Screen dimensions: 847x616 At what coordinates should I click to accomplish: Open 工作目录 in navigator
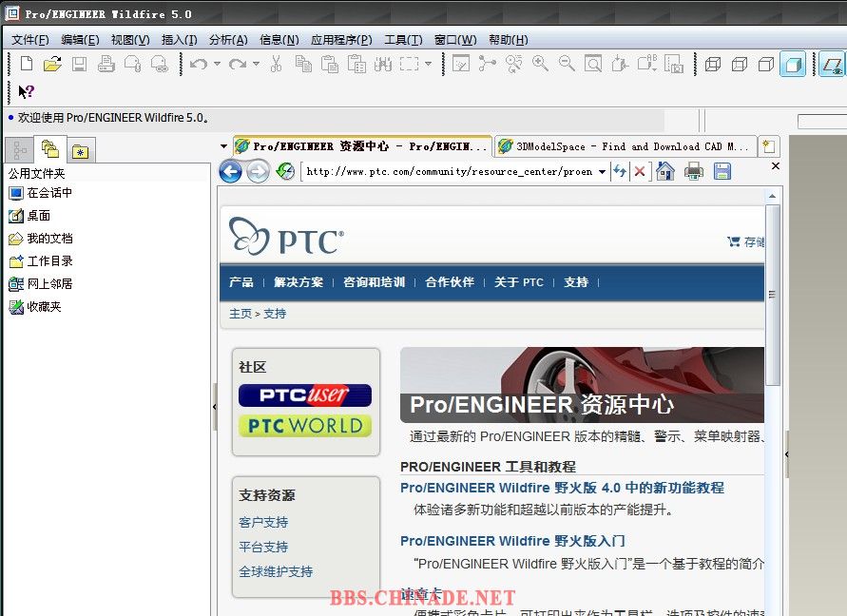pos(41,261)
